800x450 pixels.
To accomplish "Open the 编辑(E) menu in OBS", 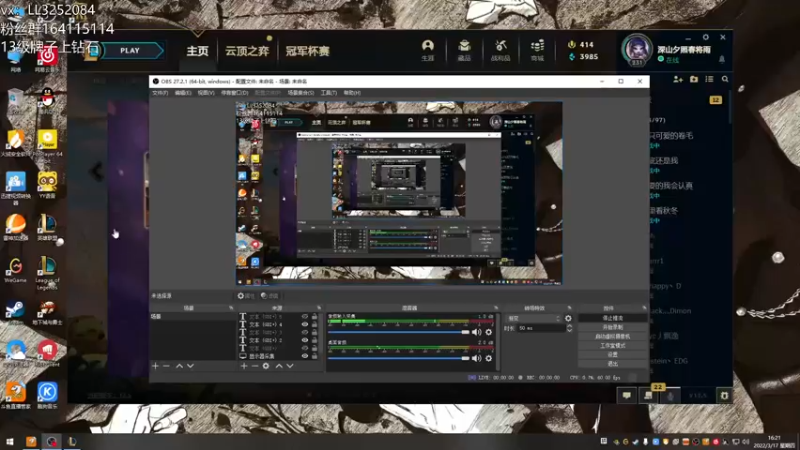I will pyautogui.click(x=183, y=93).
